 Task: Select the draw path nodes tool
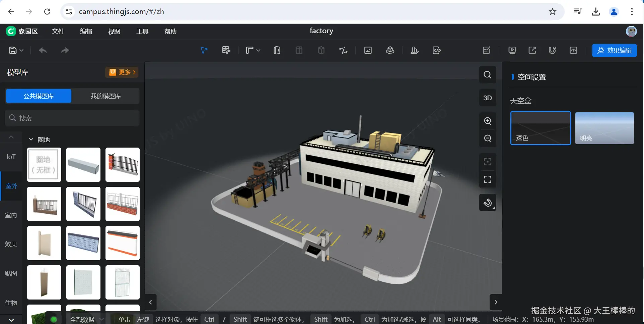343,50
